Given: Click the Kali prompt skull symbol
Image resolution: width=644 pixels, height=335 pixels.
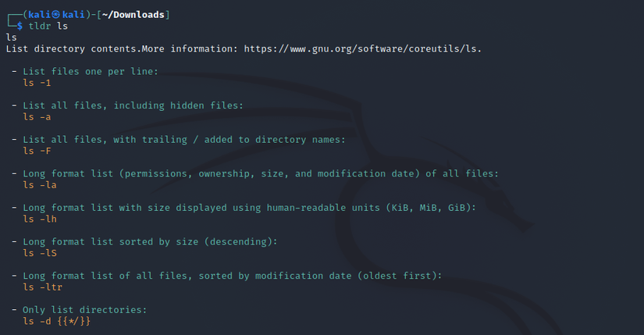Looking at the screenshot, I should point(55,15).
